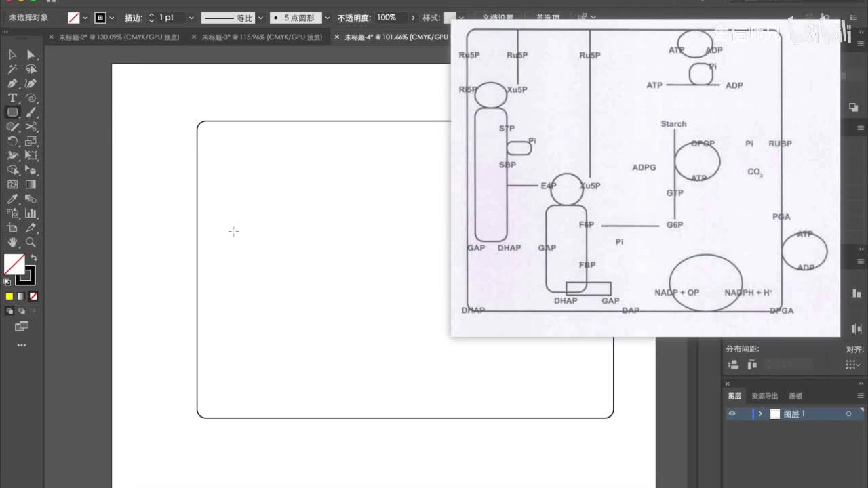The image size is (868, 488).
Task: Activate the Hand tool
Action: (12, 242)
